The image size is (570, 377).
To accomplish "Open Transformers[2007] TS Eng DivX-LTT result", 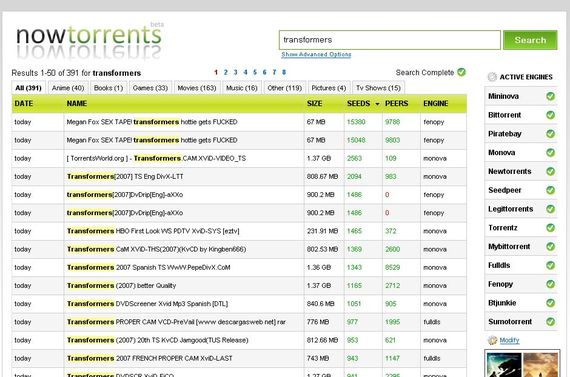I will click(x=125, y=177).
